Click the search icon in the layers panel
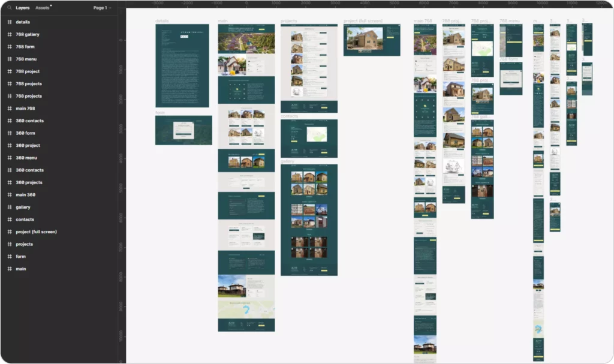614x364 pixels. pyautogui.click(x=10, y=7)
